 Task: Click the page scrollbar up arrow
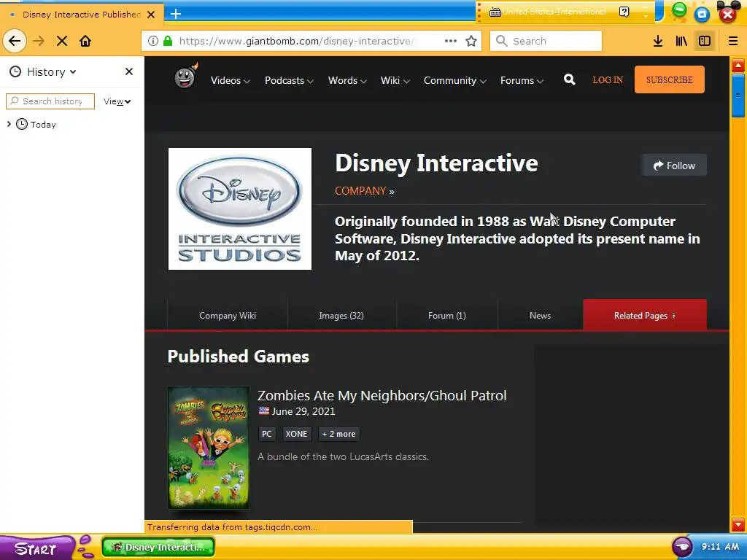(738, 65)
